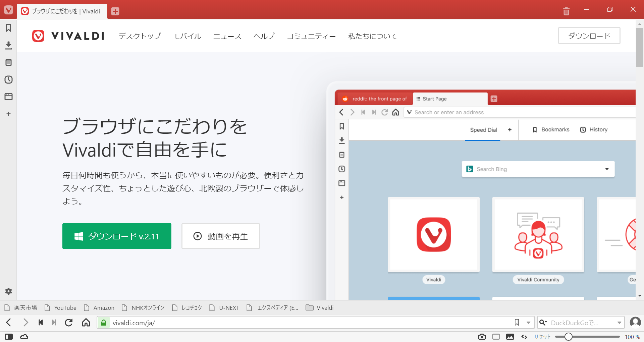Open the Vivaldi main menu icon
This screenshot has width=644, height=342.
(8, 10)
